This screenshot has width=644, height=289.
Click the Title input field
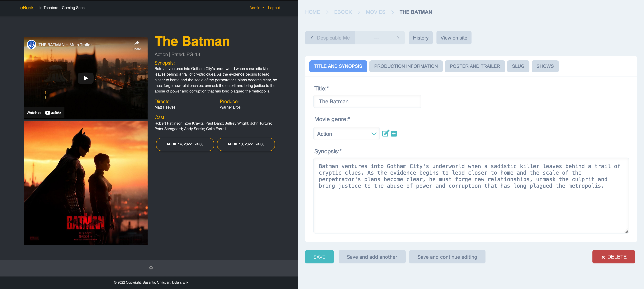pos(367,101)
